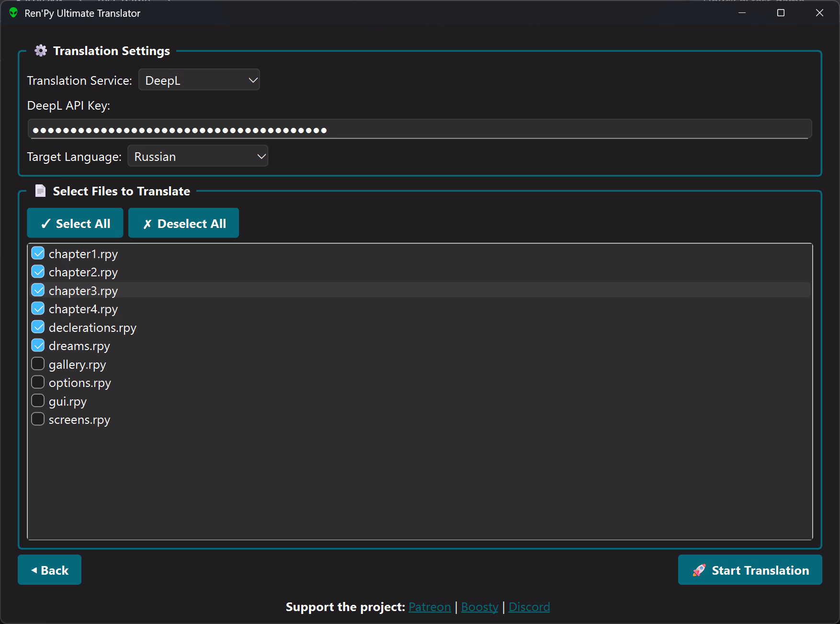Click the green alien app icon
The image size is (840, 624).
[13, 13]
